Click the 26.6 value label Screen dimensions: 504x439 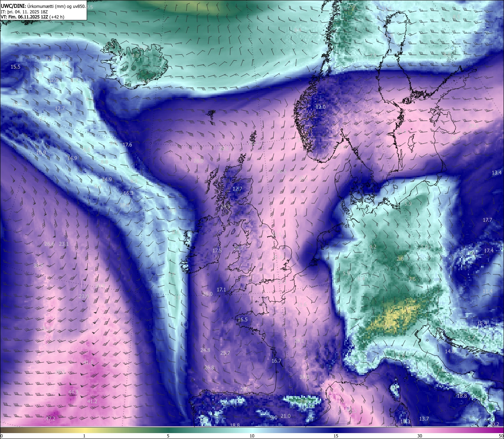[49, 244]
